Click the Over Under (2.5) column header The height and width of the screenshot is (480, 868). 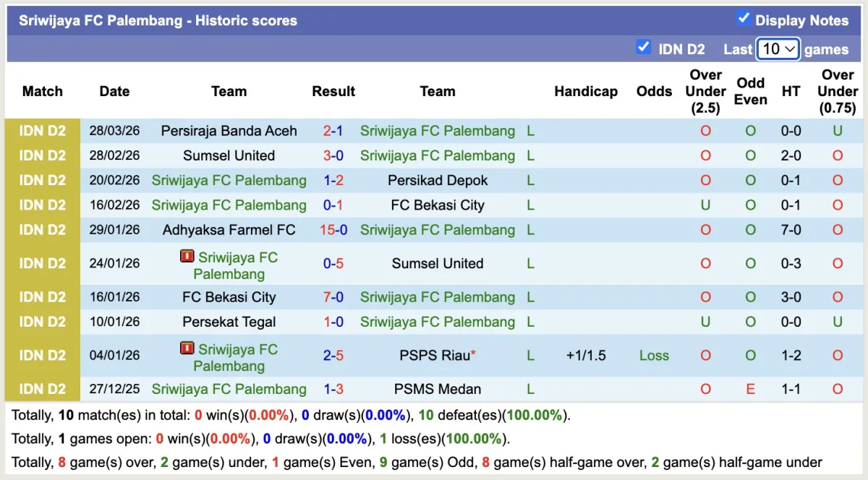[705, 91]
